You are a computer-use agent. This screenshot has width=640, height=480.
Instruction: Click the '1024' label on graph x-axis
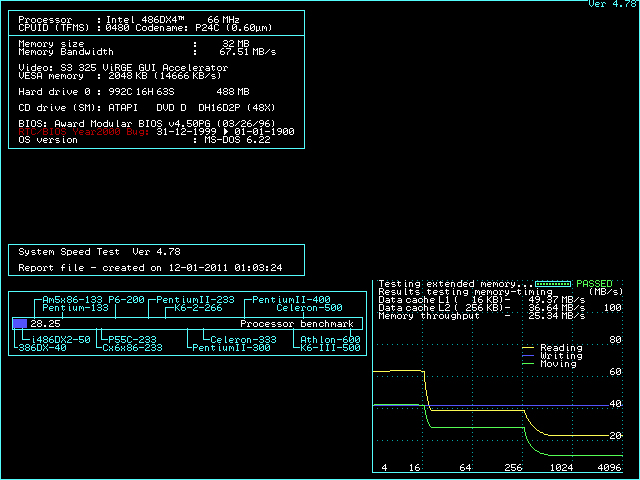(561, 468)
